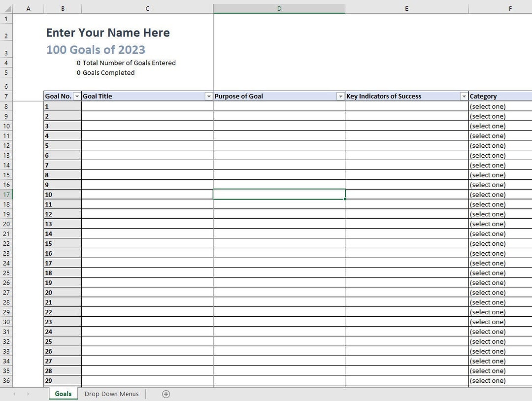Screen dimensions: 532x401
Task: Open the filter dropdown on Goal Title
Action: tap(209, 96)
